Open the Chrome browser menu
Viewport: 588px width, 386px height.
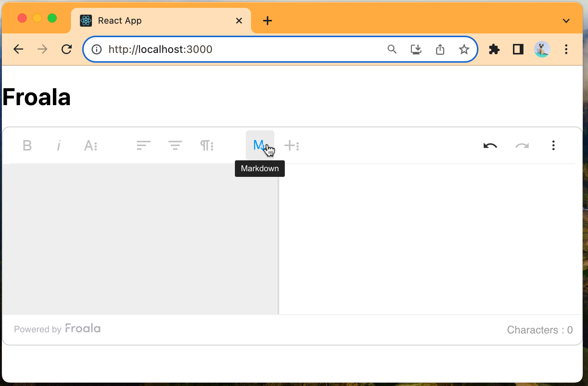tap(566, 49)
